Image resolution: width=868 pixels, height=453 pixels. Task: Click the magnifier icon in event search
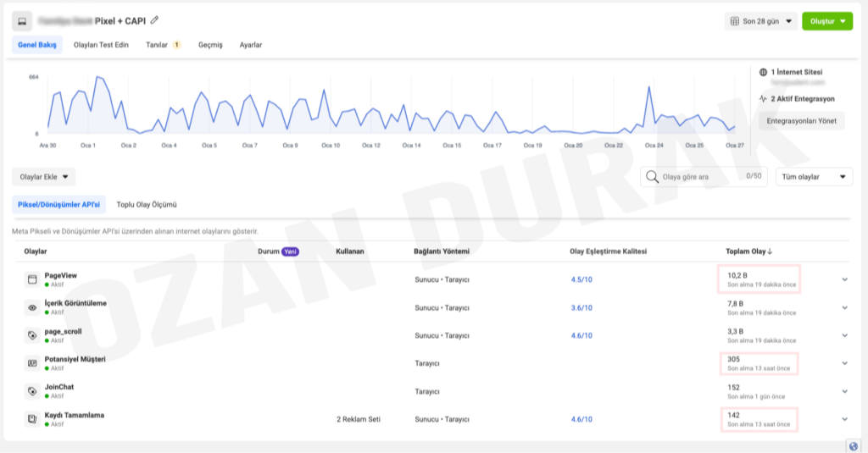(x=652, y=176)
